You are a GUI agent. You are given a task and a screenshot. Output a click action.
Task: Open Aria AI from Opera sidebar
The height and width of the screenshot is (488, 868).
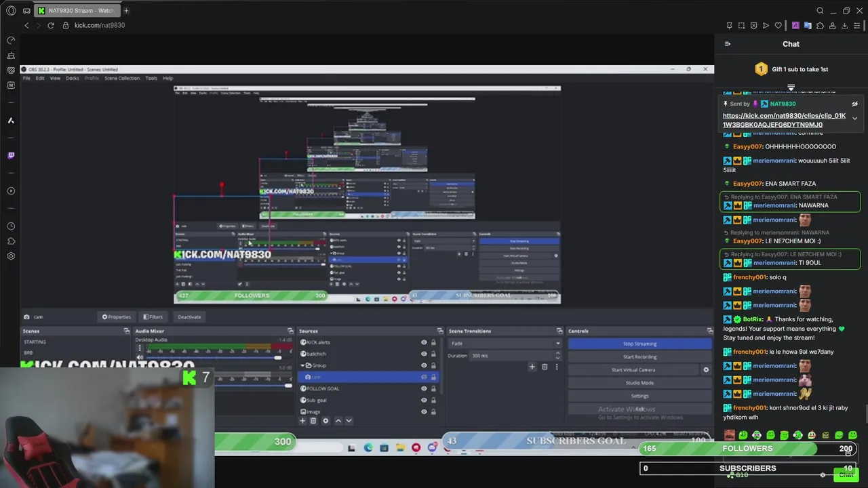(11, 121)
